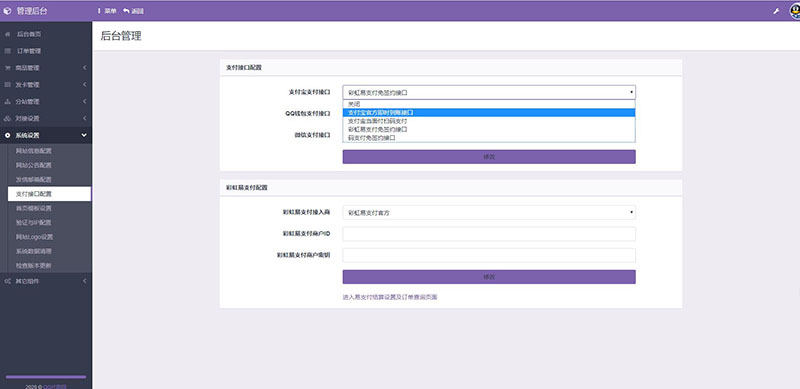Select 关闭 option in the open dropdown
This screenshot has height=389, width=800.
click(x=489, y=104)
